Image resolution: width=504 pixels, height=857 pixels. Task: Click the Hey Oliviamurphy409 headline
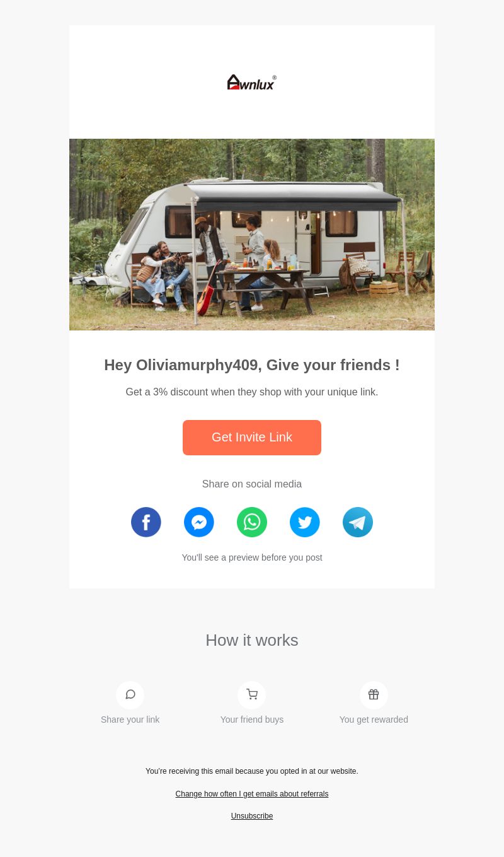coord(252,365)
